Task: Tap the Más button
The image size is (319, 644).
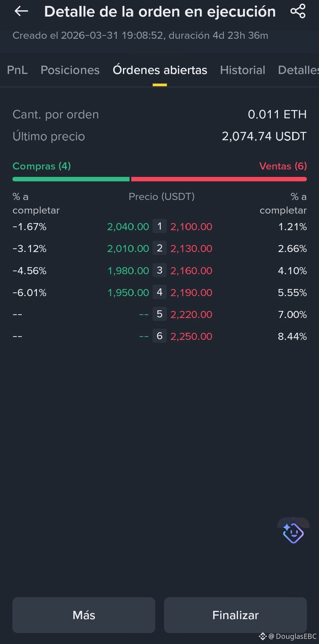Action: coord(84,615)
